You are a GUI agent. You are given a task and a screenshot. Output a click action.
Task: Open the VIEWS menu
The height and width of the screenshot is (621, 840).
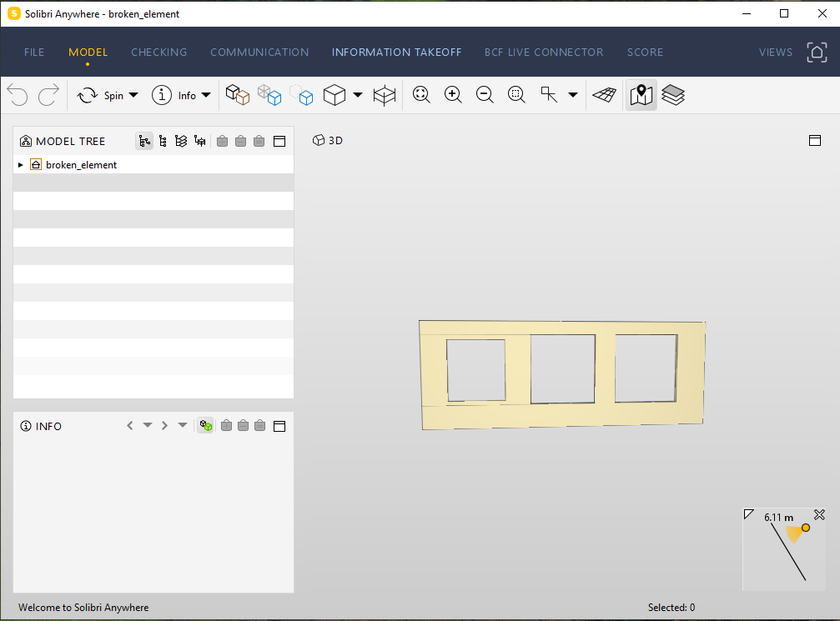tap(775, 52)
